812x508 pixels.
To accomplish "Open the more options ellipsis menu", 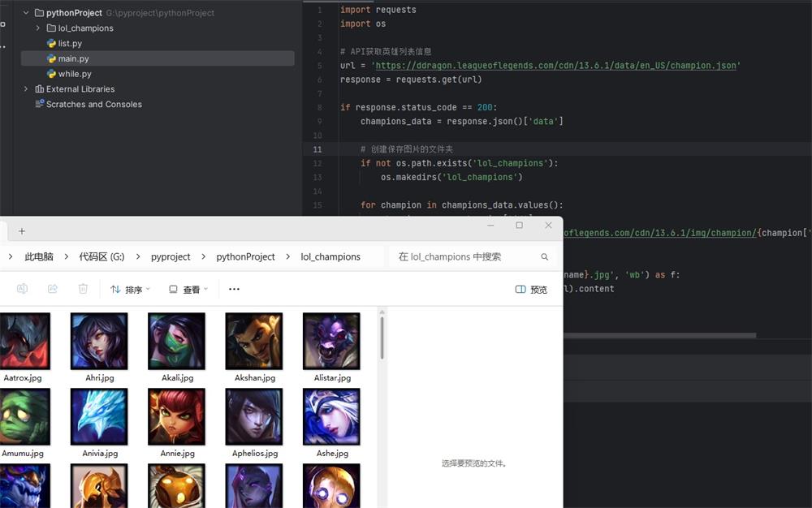I will click(x=234, y=289).
